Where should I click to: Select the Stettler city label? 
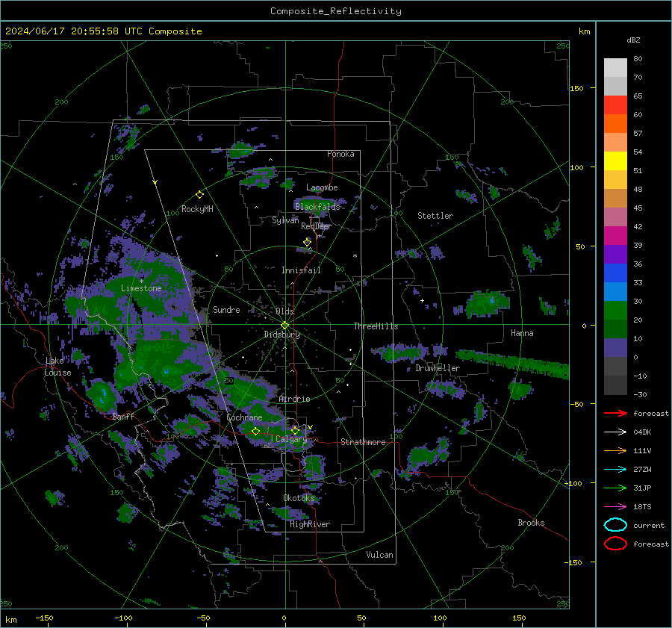pos(435,216)
